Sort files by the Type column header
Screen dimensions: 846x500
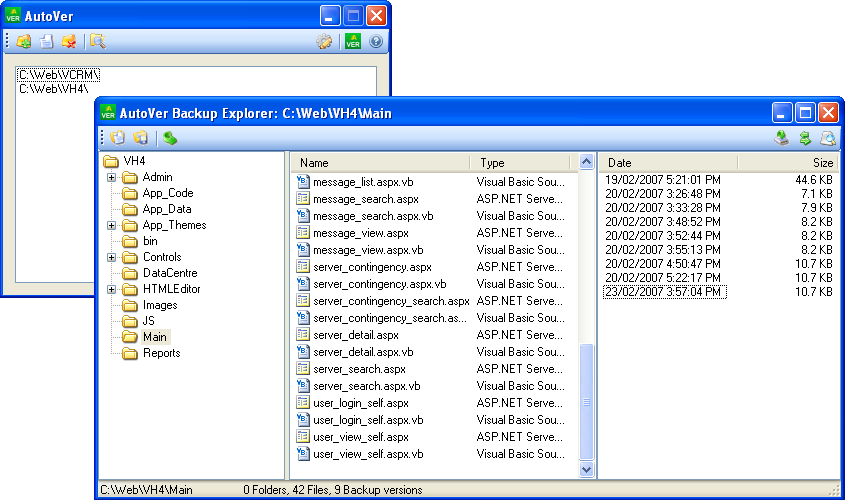[x=520, y=162]
